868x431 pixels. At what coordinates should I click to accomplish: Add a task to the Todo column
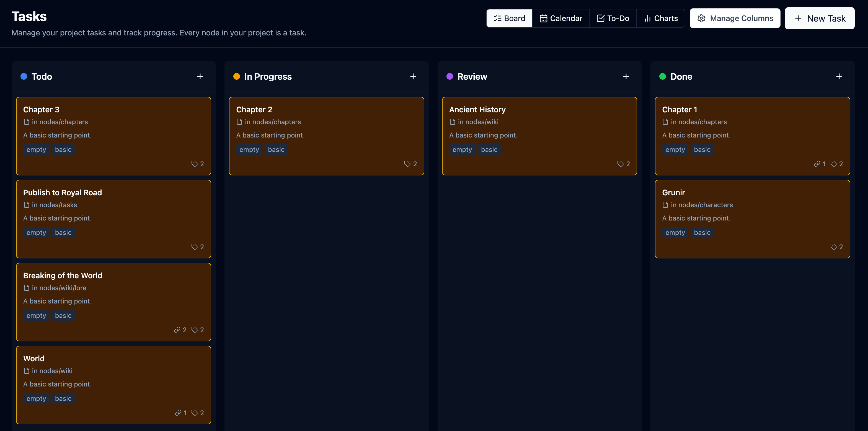[x=200, y=76]
